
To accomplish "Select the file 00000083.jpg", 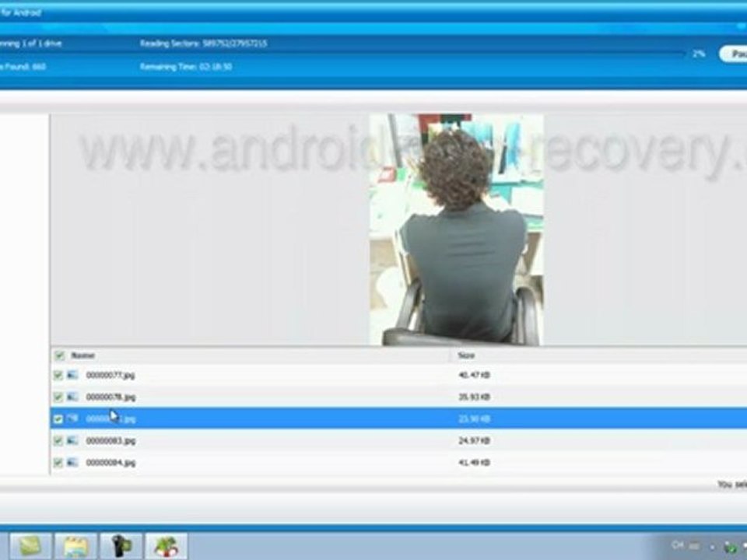I will [x=110, y=441].
